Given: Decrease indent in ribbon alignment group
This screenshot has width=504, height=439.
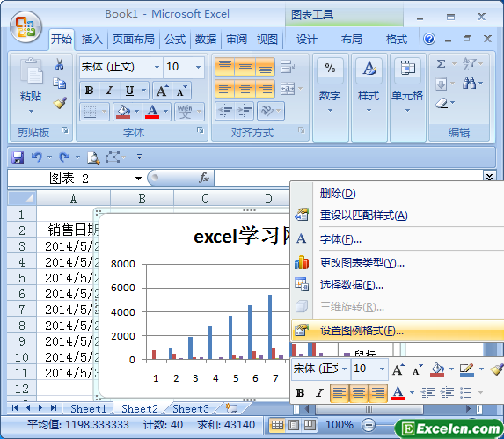Looking at the screenshot, I should pyautogui.click(x=225, y=111).
